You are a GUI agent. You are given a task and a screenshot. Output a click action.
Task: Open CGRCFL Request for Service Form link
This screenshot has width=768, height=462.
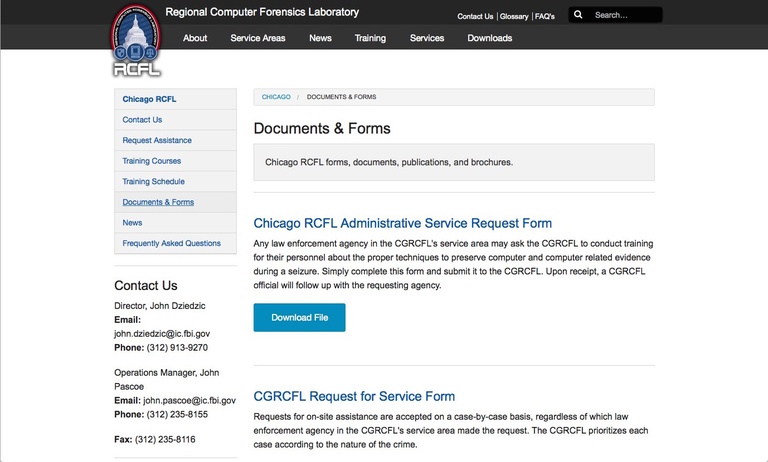354,396
